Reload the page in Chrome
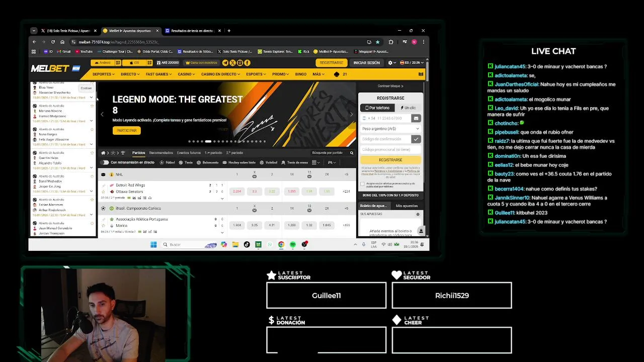The width and height of the screenshot is (644, 362). coord(53,42)
